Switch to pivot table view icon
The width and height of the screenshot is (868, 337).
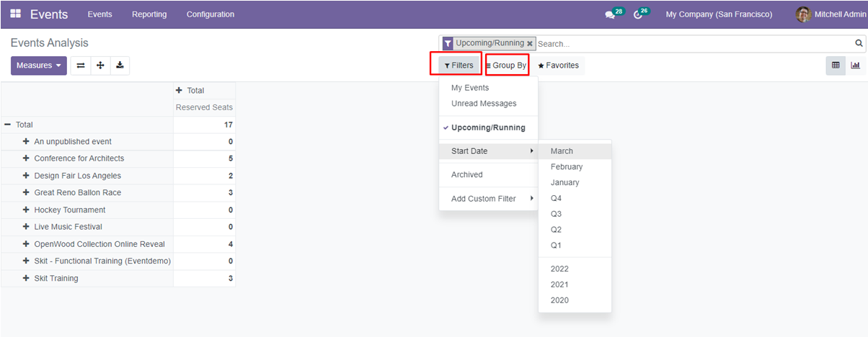(836, 66)
